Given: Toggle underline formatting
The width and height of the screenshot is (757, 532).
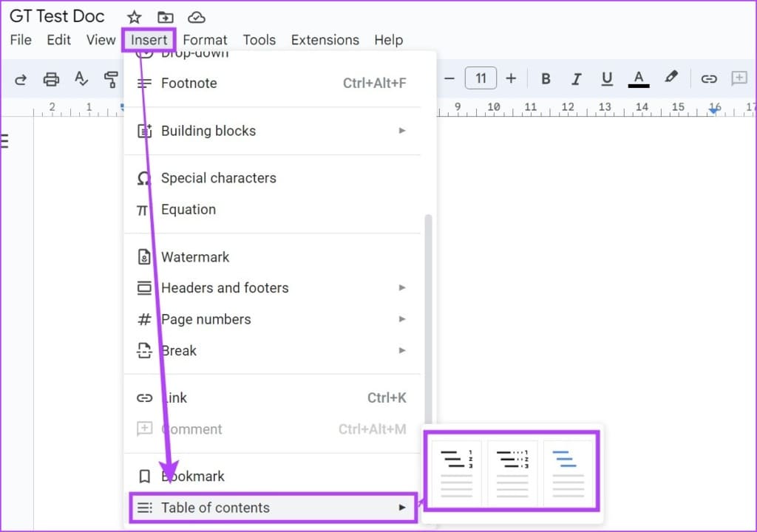Looking at the screenshot, I should 607,79.
